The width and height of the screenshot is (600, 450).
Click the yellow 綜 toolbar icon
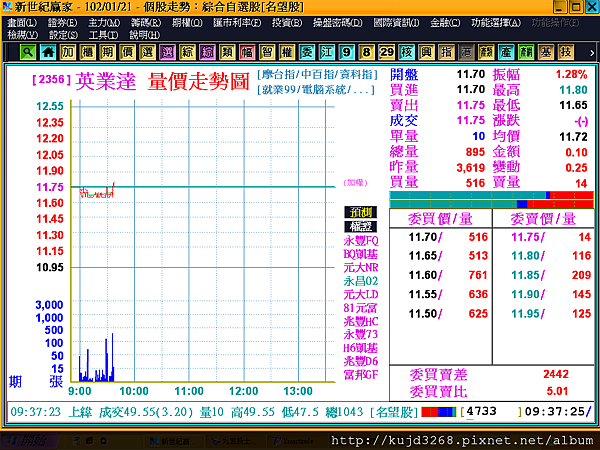point(187,52)
